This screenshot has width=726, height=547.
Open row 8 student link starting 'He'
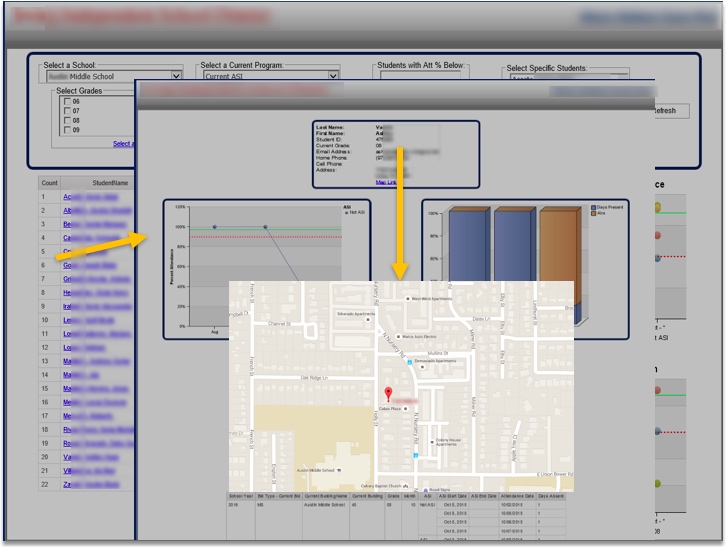(96, 293)
